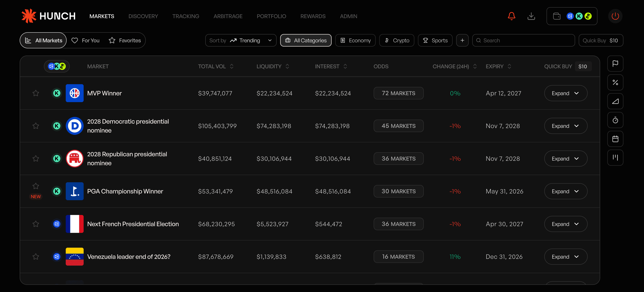
Task: Open the Portfolio page
Action: [271, 16]
